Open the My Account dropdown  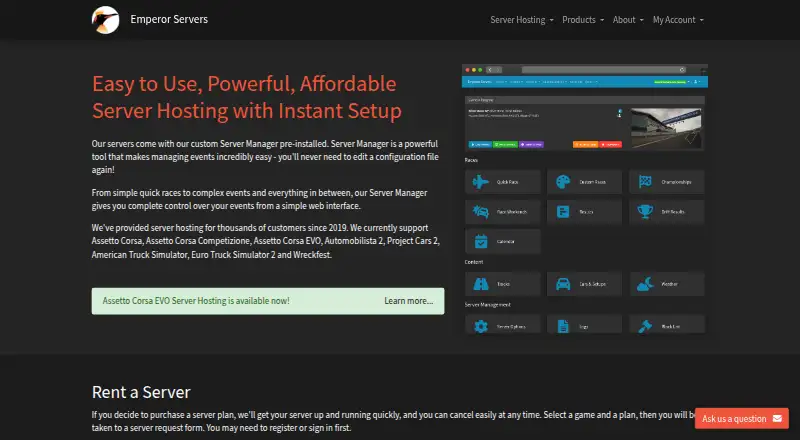tap(678, 20)
